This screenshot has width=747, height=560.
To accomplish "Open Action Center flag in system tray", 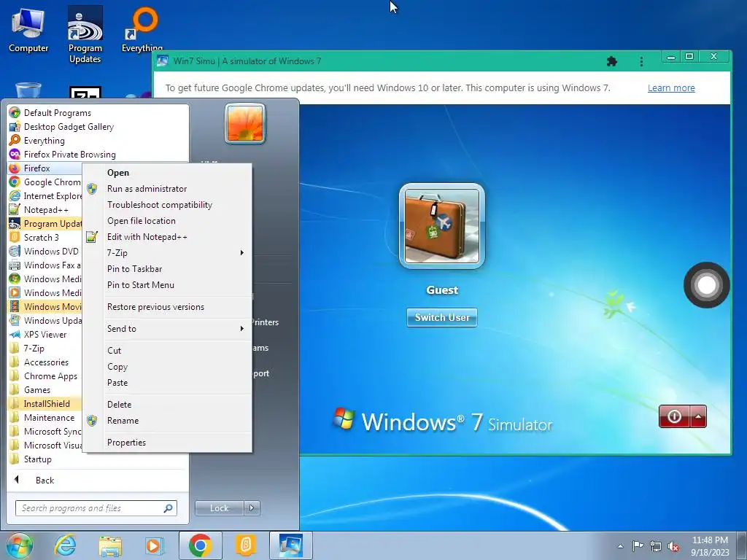I will (x=638, y=545).
